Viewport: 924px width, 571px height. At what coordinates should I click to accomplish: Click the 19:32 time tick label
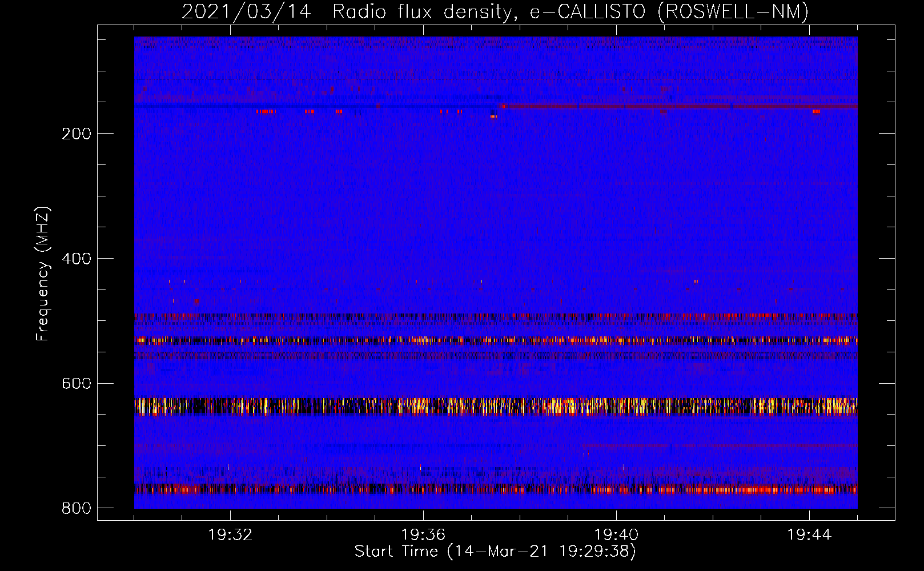pos(230,535)
